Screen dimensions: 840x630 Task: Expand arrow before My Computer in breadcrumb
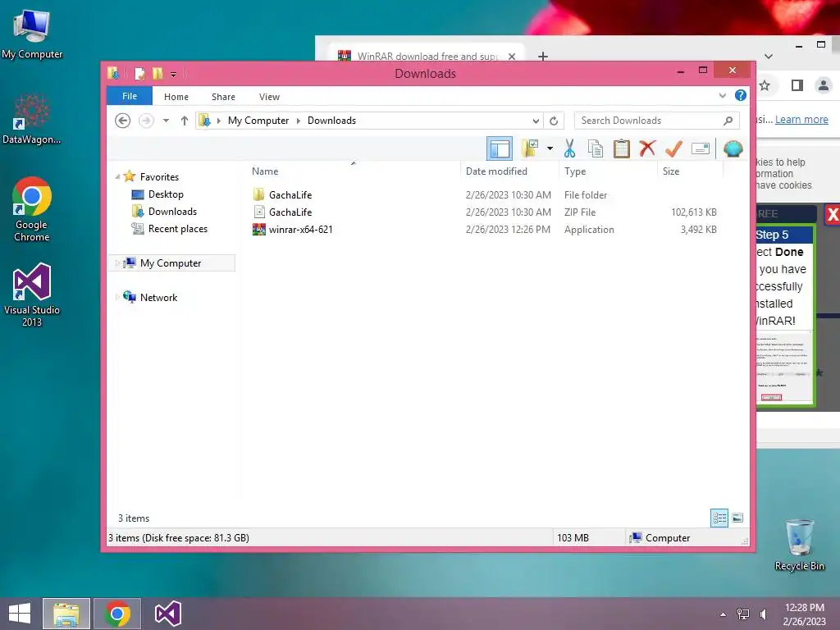[218, 121]
